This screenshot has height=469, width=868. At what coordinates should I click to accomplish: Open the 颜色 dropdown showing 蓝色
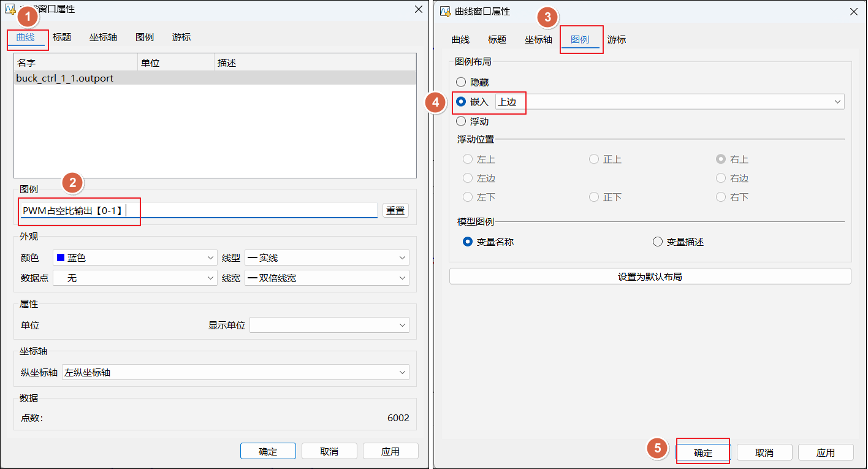(x=135, y=258)
